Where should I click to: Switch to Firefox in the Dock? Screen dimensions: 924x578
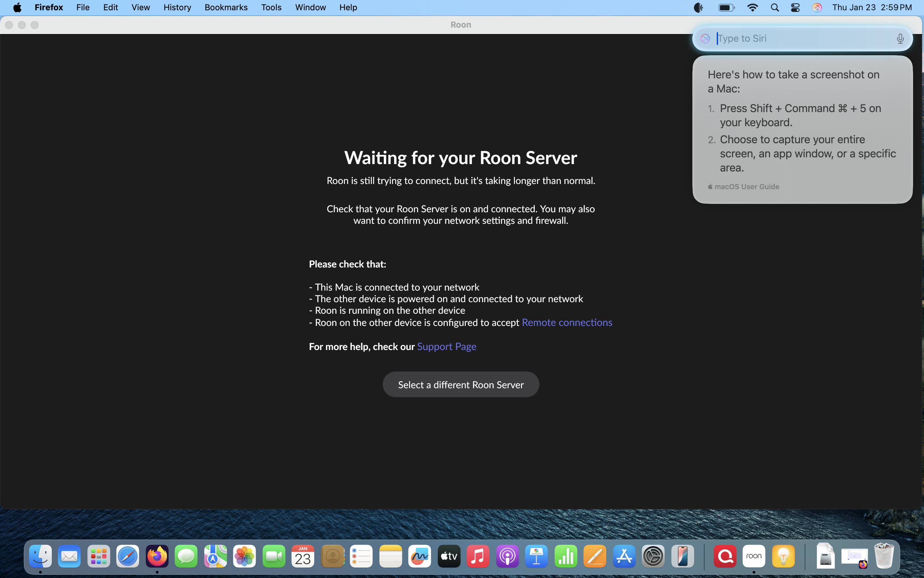point(157,556)
